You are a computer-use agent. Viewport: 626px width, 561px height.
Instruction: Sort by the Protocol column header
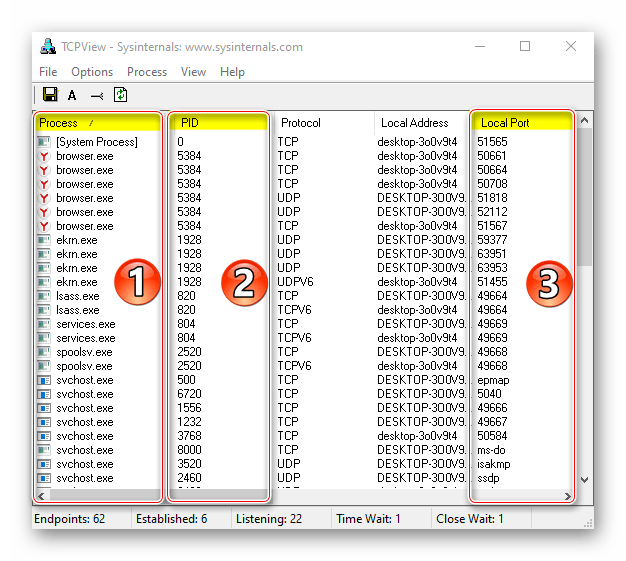click(x=322, y=123)
